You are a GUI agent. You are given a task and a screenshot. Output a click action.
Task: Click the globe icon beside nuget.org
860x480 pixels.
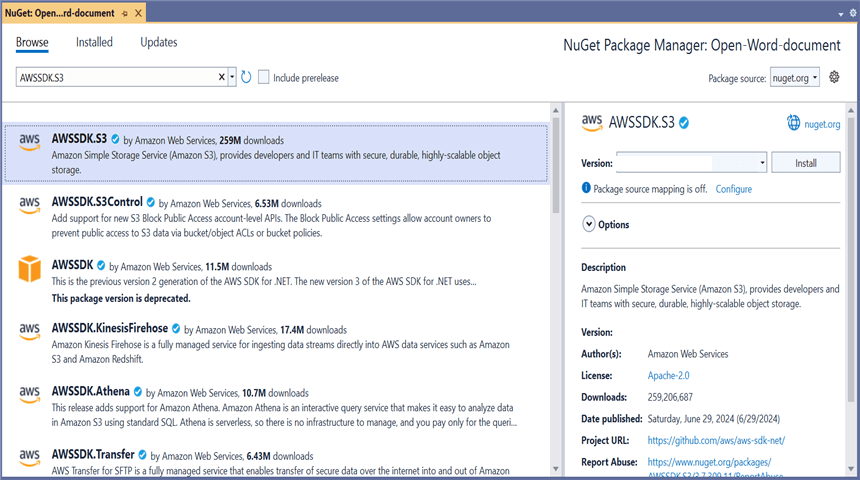[793, 123]
